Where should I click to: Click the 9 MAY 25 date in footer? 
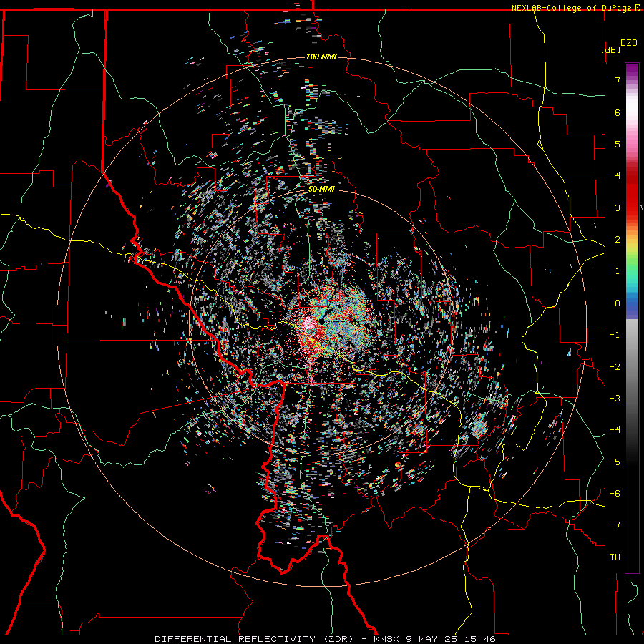430,639
